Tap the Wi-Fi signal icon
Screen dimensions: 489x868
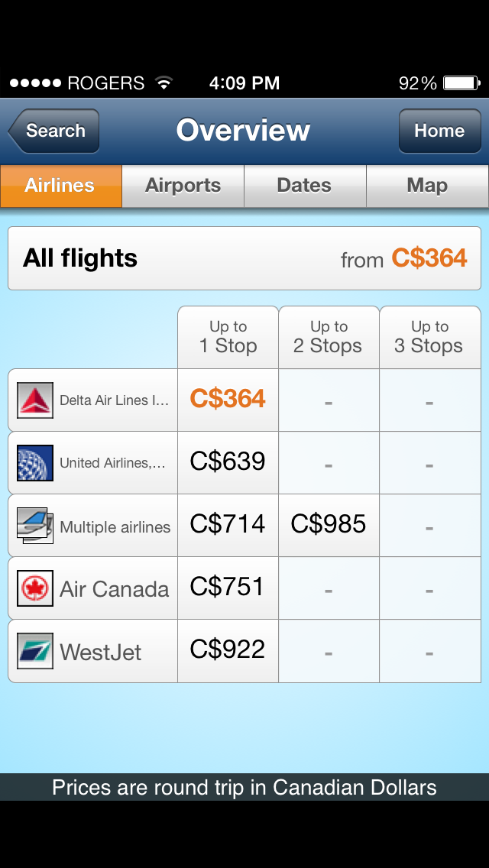pyautogui.click(x=164, y=83)
